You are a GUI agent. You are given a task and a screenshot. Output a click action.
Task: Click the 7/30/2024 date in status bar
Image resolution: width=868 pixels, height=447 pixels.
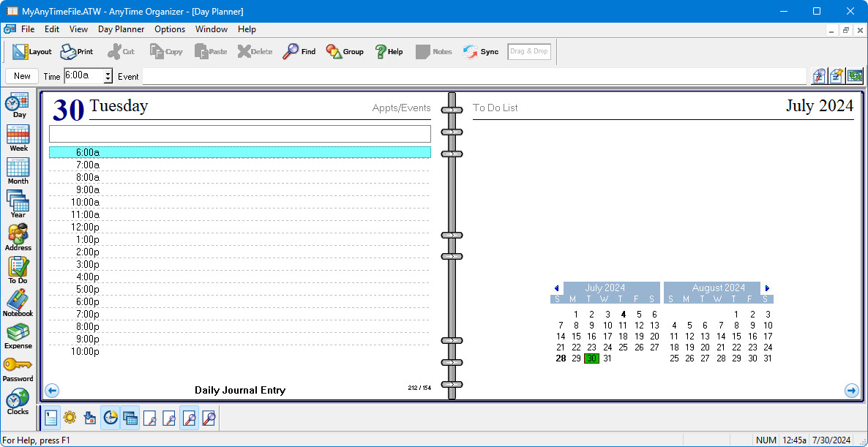[x=833, y=440]
